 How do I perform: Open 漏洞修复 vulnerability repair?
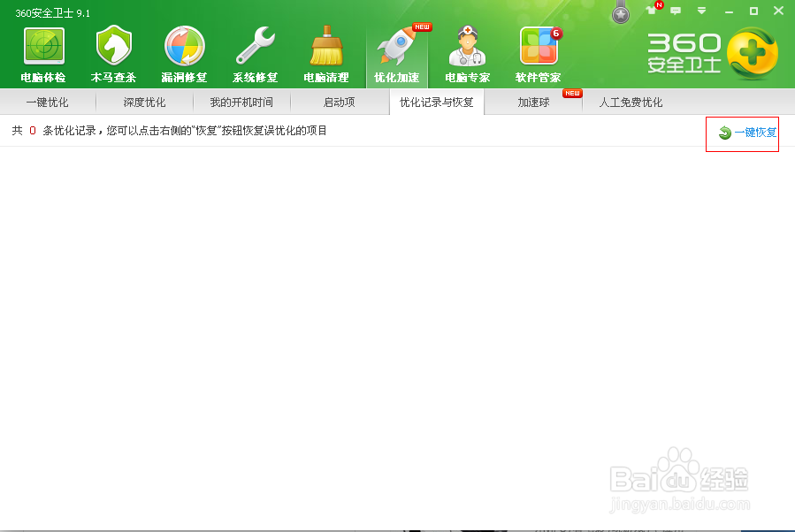(x=184, y=55)
